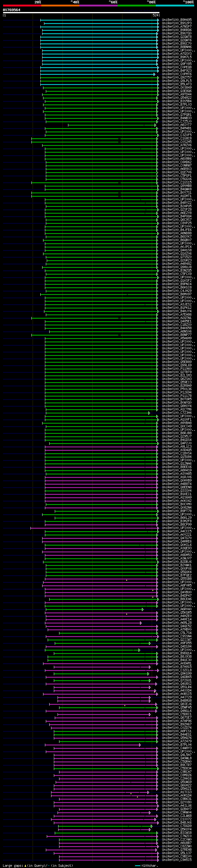Select the UniRef100_A1CTM6 label
197x868 pixels.
(x=176, y=410)
